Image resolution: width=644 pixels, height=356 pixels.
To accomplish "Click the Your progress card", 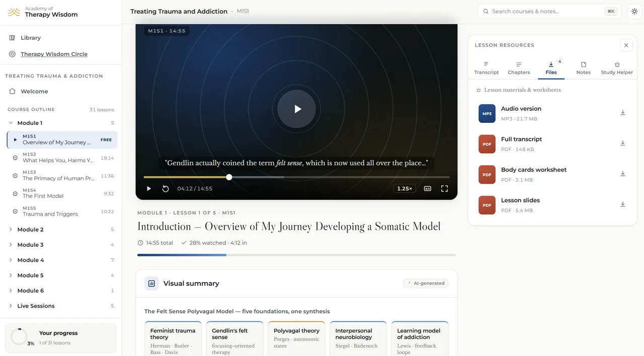I will click(60, 338).
